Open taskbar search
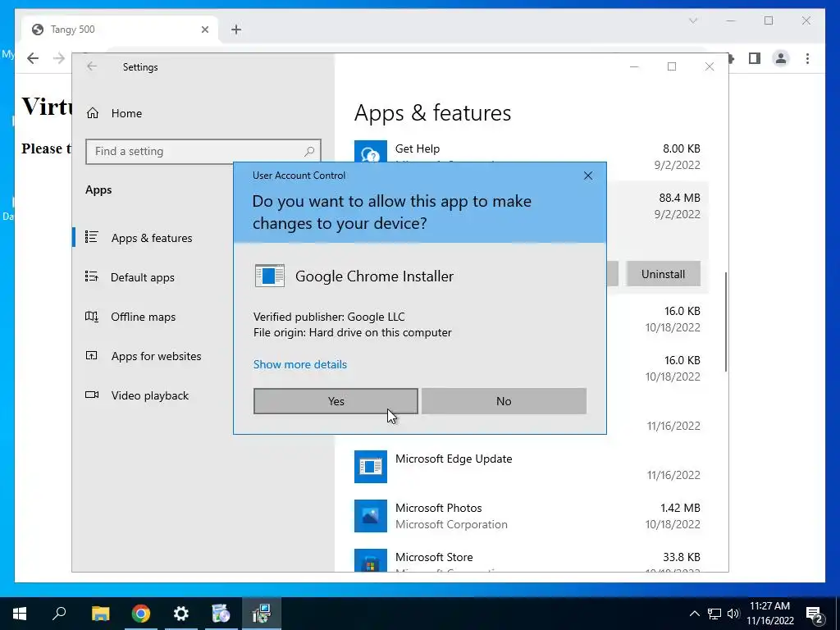Screen dimensions: 840x630 point(59,614)
